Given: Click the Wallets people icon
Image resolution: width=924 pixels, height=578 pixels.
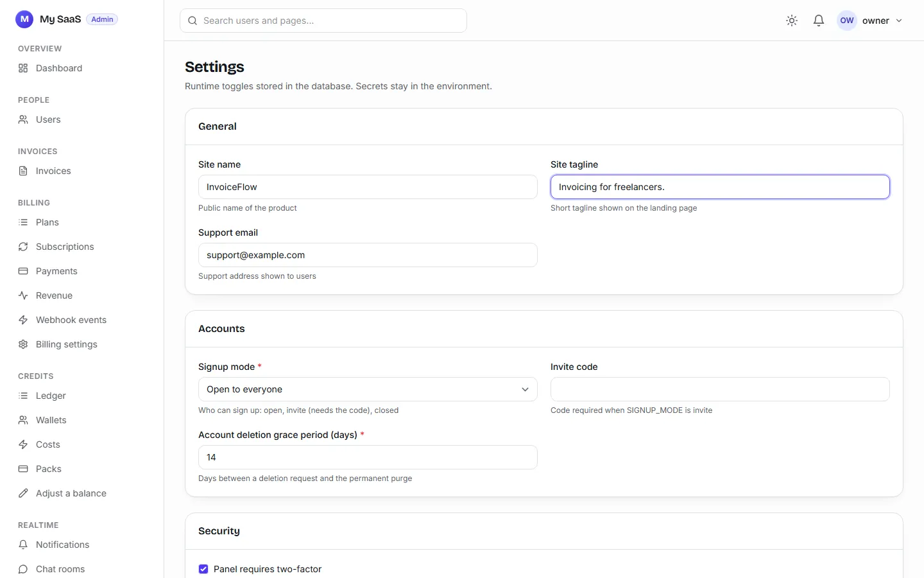Looking at the screenshot, I should 23,420.
